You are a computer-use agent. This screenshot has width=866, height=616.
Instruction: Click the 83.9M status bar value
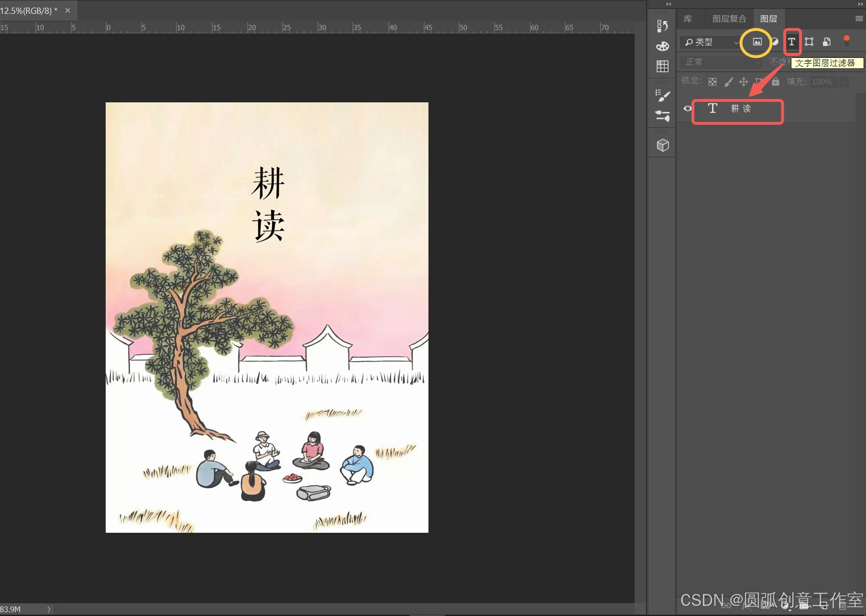click(x=10, y=609)
